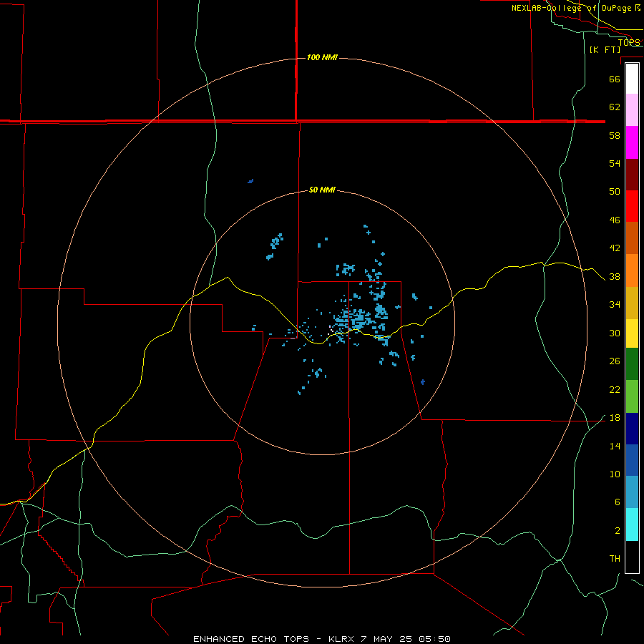Click the light green legend swatch
Viewport: 644px width, 644px height.
(632, 396)
